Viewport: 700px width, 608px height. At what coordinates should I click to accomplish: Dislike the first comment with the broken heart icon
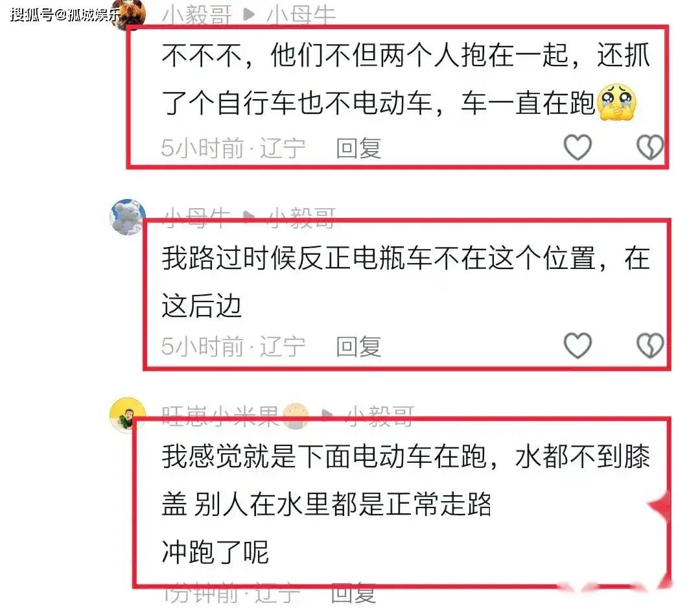coord(649,147)
